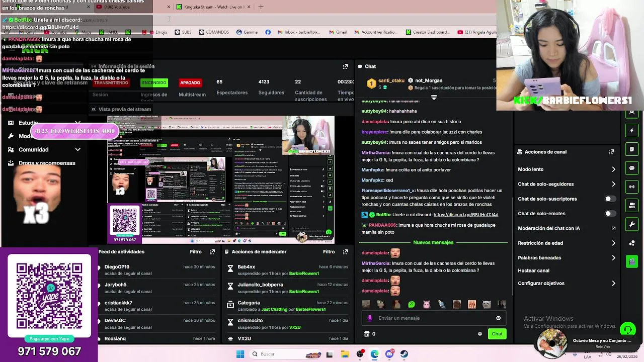Toggle Chat de solo-emotes switch
Image resolution: width=644 pixels, height=362 pixels.
click(x=610, y=214)
